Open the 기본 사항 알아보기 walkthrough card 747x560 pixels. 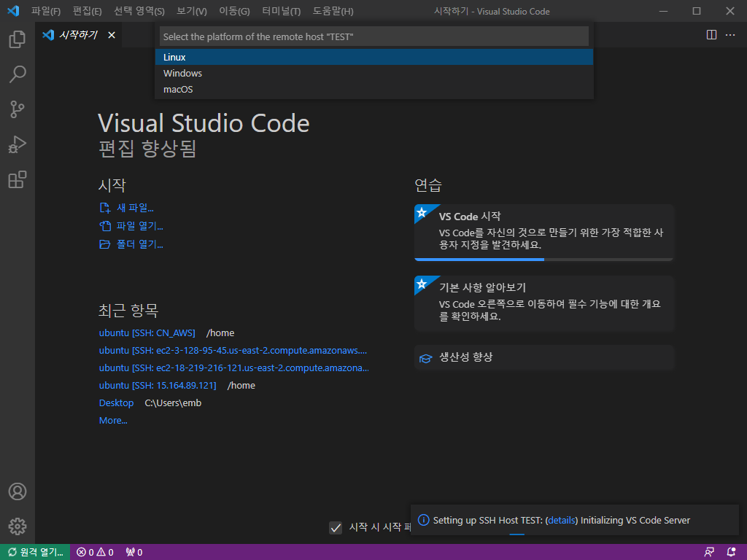(x=544, y=303)
